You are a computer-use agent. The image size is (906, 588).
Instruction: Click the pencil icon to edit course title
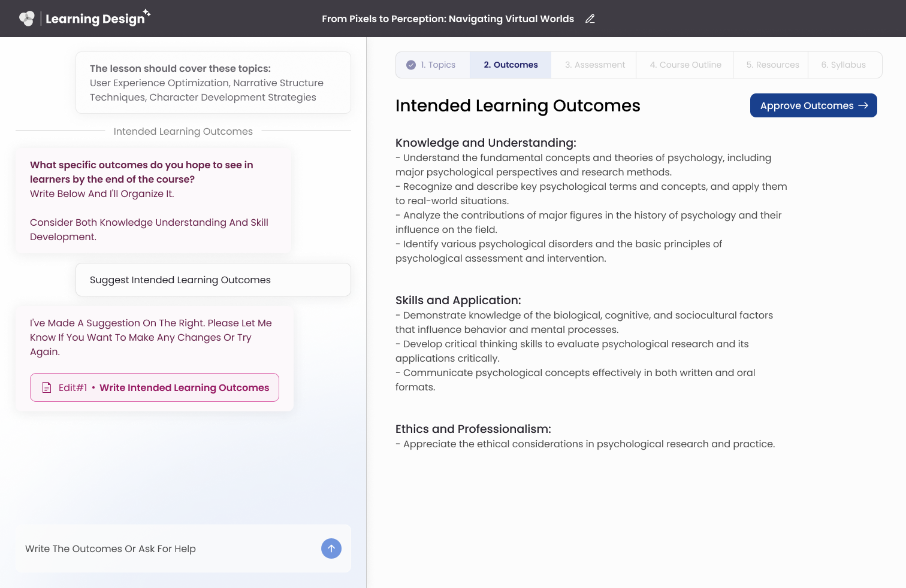click(x=590, y=19)
